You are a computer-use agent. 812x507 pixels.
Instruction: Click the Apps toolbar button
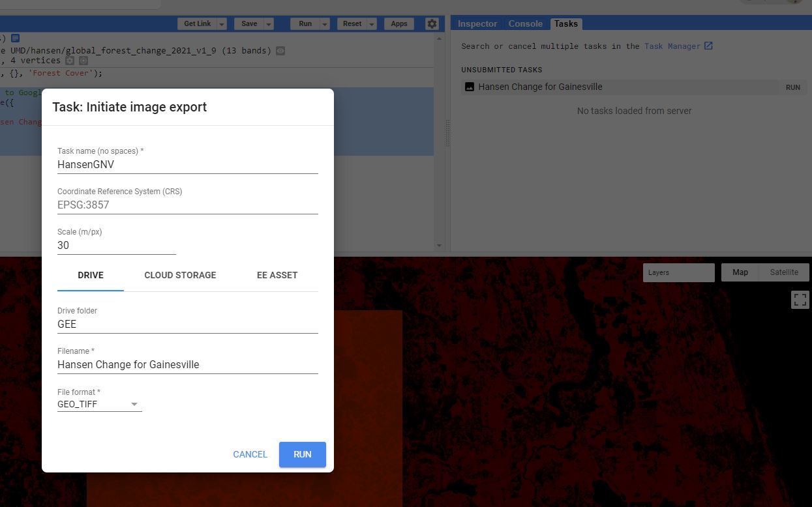click(398, 23)
